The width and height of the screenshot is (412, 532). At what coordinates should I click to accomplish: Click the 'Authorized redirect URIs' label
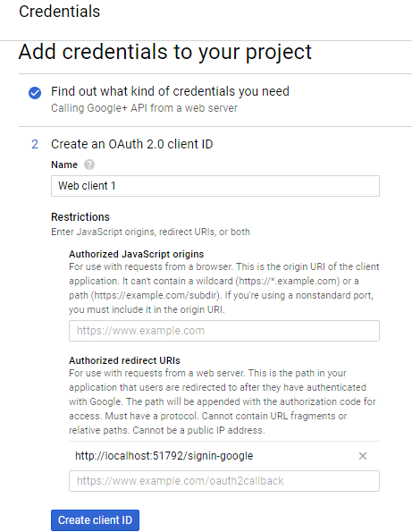point(124,360)
